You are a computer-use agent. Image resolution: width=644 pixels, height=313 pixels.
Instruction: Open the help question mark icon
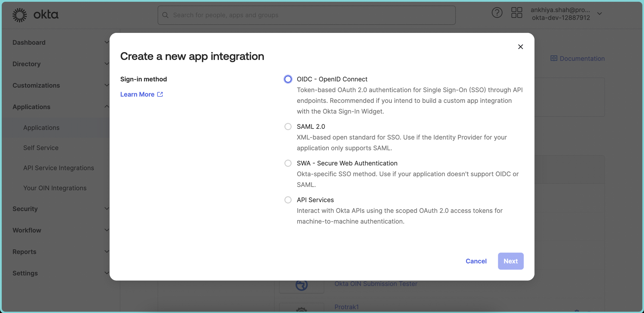point(497,13)
